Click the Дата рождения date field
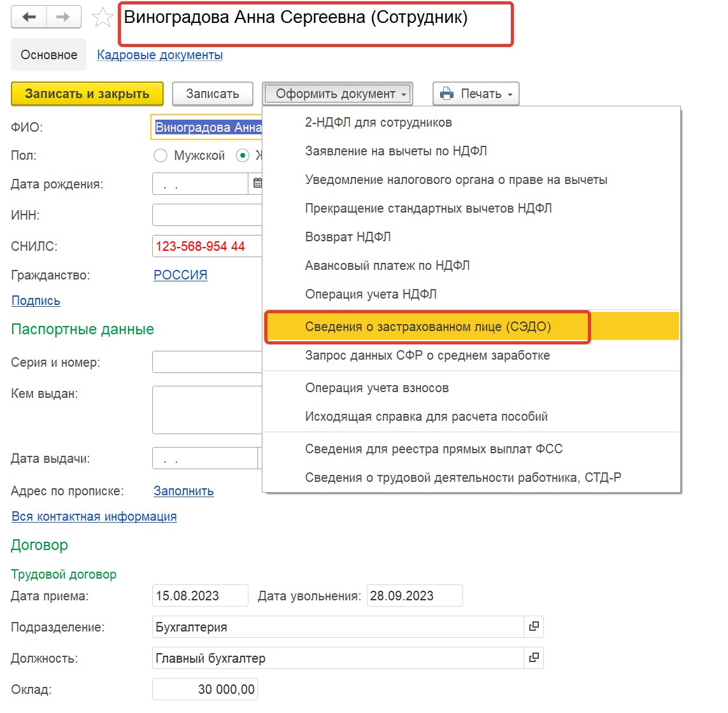This screenshot has width=728, height=713. [x=200, y=183]
